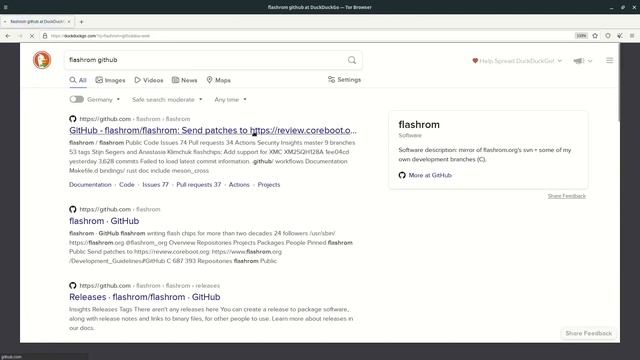640x360 pixels.
Task: Select the All results tab
Action: pos(78,80)
